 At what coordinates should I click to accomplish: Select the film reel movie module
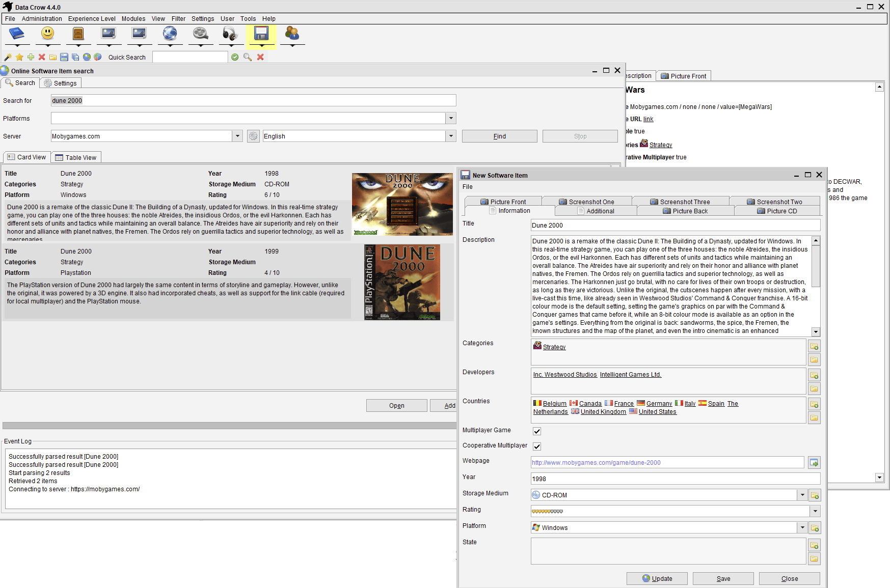click(x=201, y=34)
